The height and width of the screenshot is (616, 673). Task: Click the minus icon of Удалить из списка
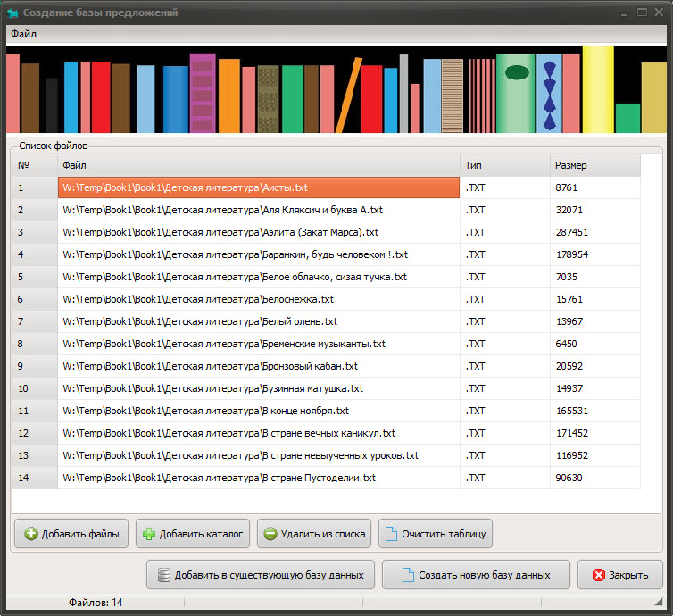(x=270, y=534)
